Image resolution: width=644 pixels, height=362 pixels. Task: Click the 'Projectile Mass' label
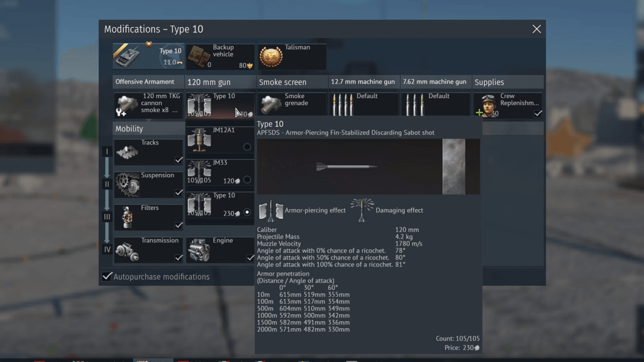pos(278,236)
